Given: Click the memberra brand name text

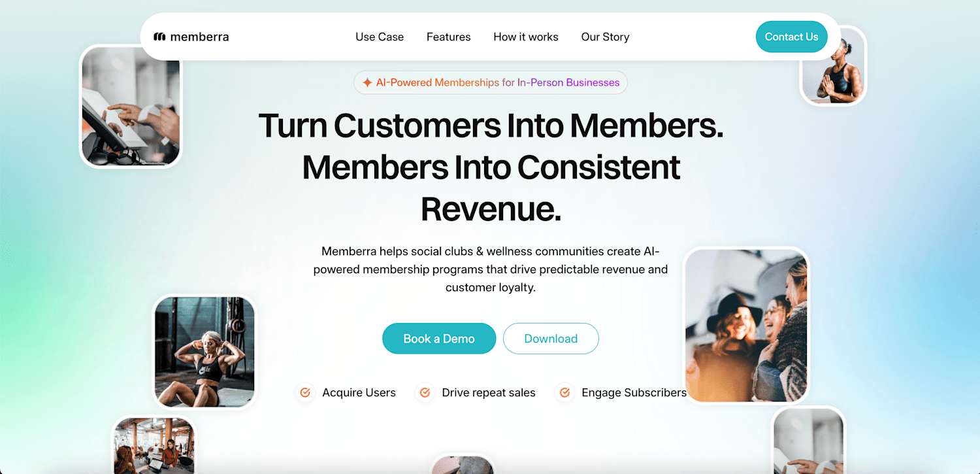Looking at the screenshot, I should pyautogui.click(x=199, y=37).
